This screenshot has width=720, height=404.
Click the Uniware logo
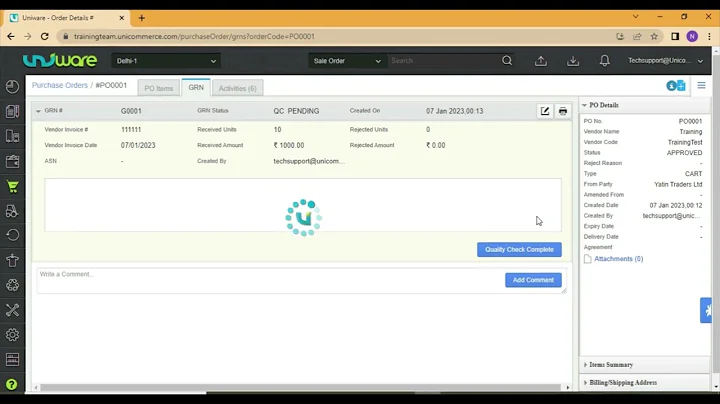(60, 60)
